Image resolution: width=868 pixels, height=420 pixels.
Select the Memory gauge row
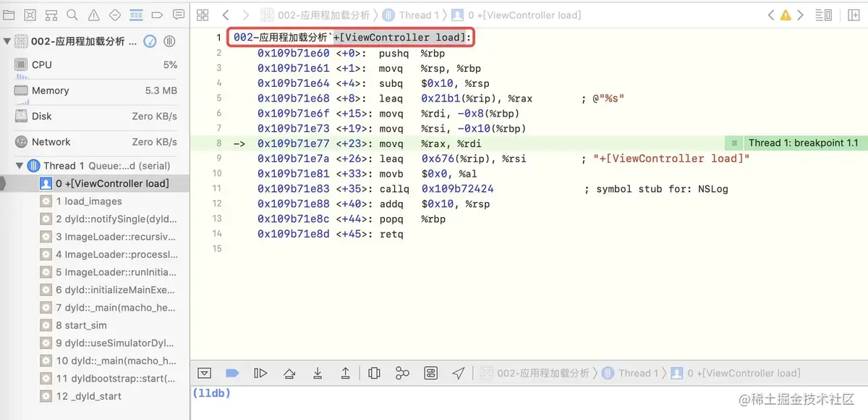[95, 92]
